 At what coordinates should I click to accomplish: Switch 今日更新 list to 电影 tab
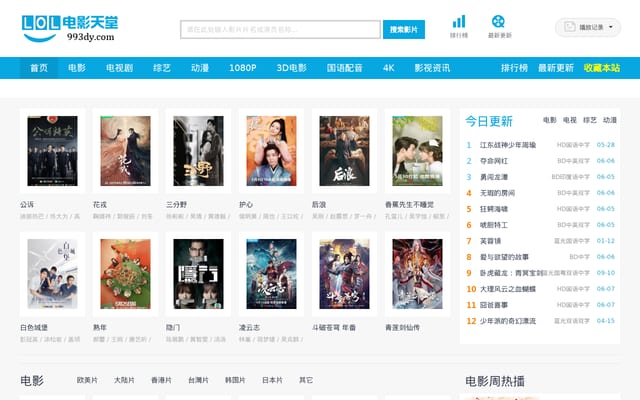550,120
